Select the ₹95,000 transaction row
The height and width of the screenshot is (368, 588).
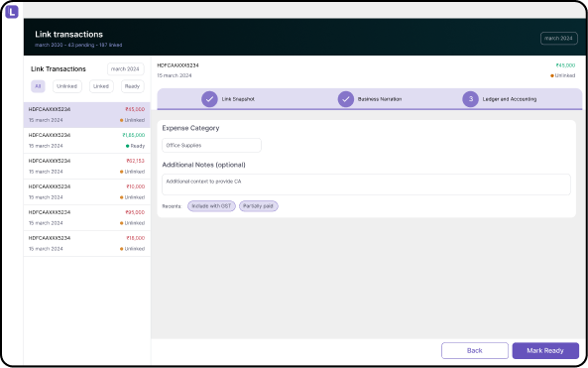point(86,218)
